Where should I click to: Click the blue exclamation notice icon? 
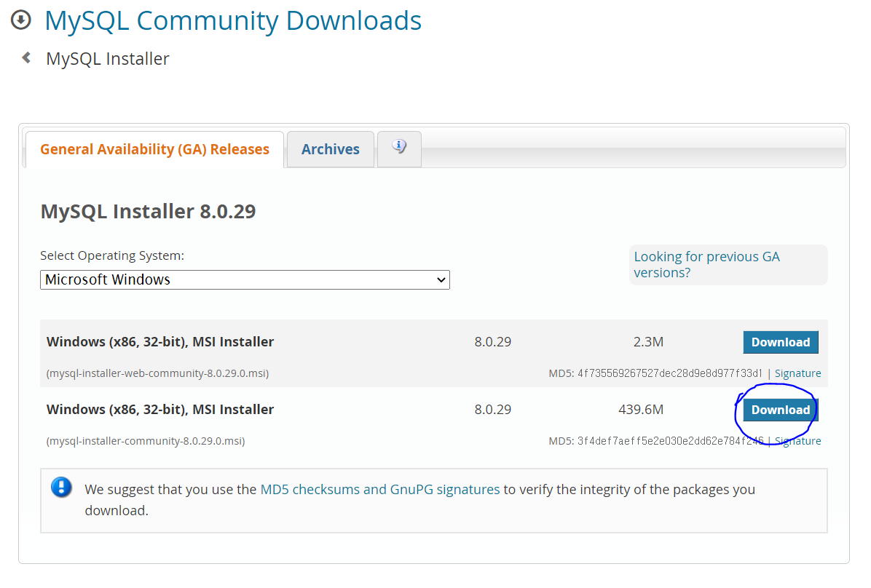click(x=61, y=488)
